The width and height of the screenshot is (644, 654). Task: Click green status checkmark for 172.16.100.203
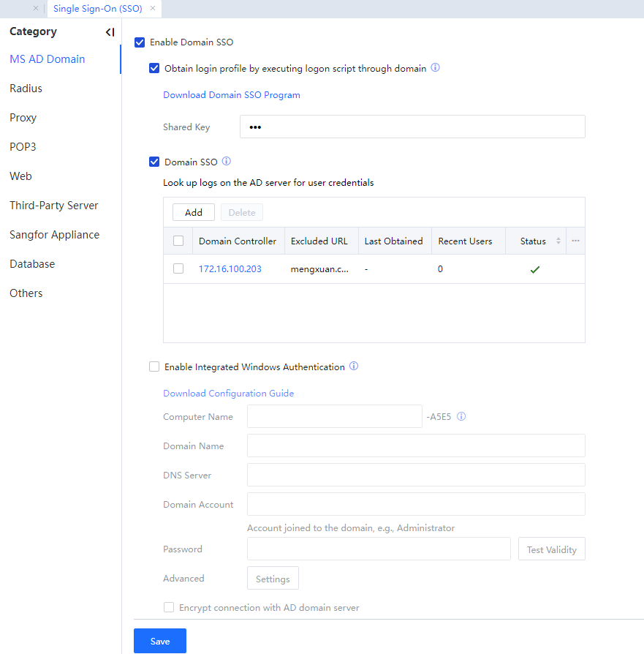(535, 269)
